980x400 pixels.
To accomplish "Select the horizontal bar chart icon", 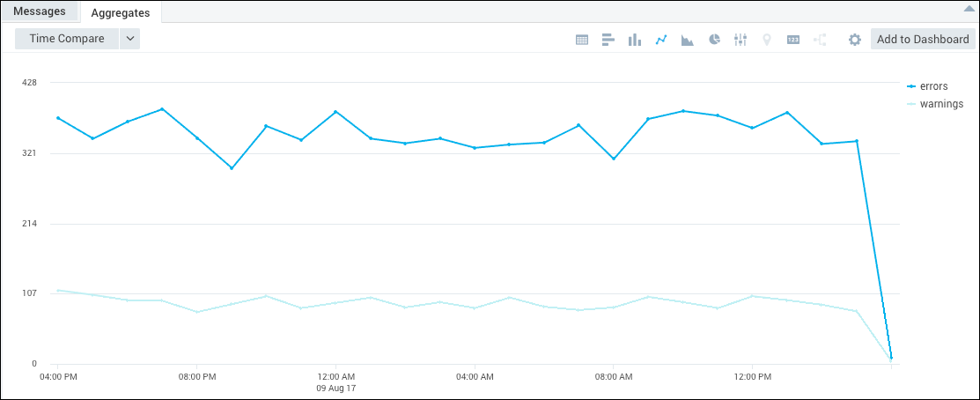I will (608, 40).
